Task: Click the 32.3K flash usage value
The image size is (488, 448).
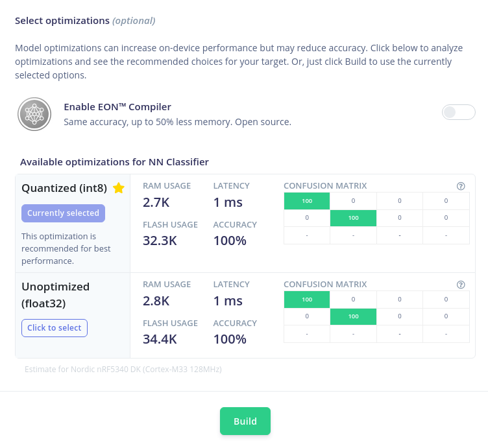Action: tap(160, 241)
